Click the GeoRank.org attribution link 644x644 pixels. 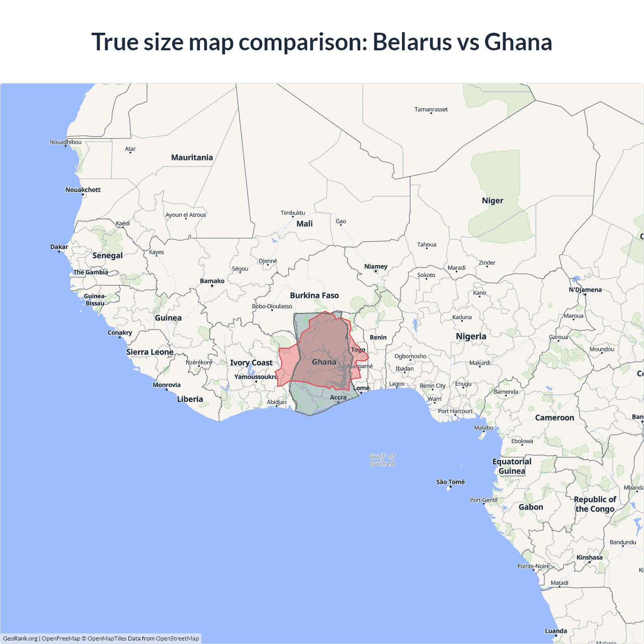tap(20, 638)
